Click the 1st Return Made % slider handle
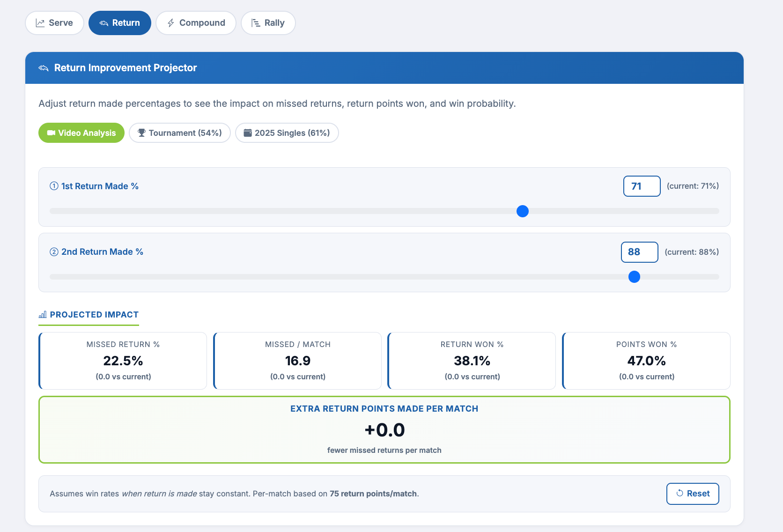Viewport: 783px width, 532px height. [x=523, y=211]
